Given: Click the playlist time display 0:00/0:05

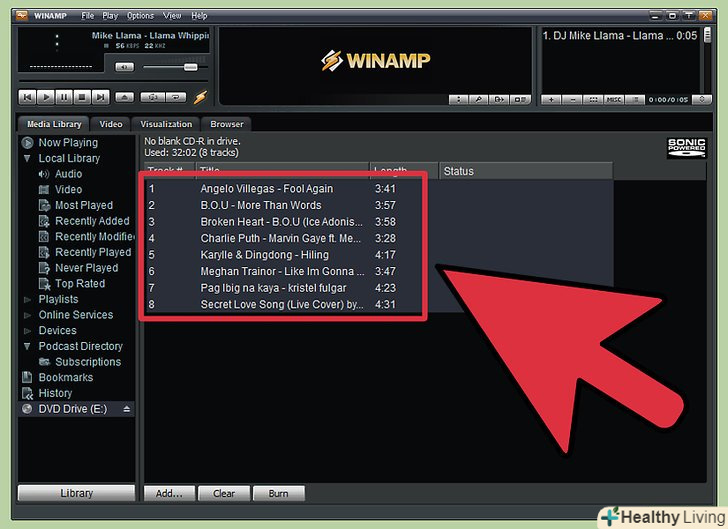Looking at the screenshot, I should click(668, 99).
